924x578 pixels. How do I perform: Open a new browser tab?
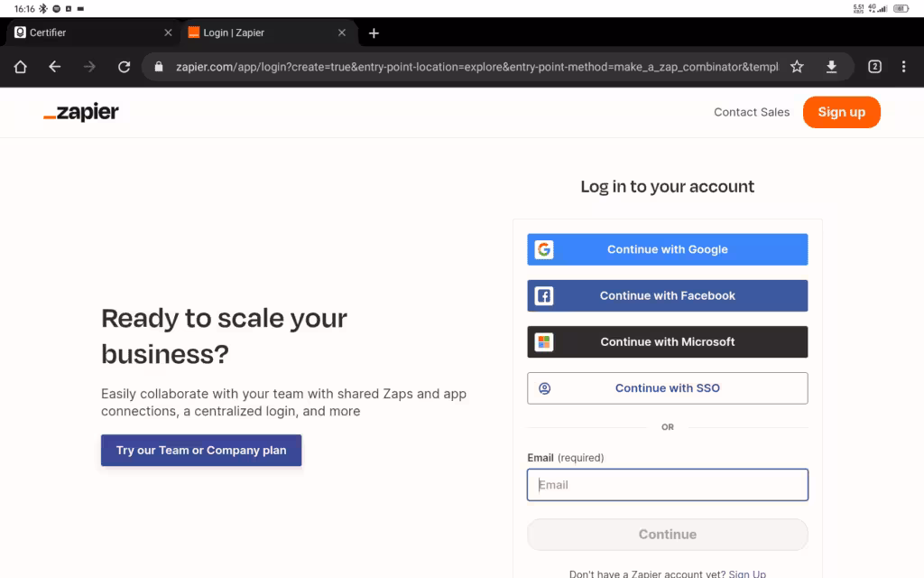(374, 33)
